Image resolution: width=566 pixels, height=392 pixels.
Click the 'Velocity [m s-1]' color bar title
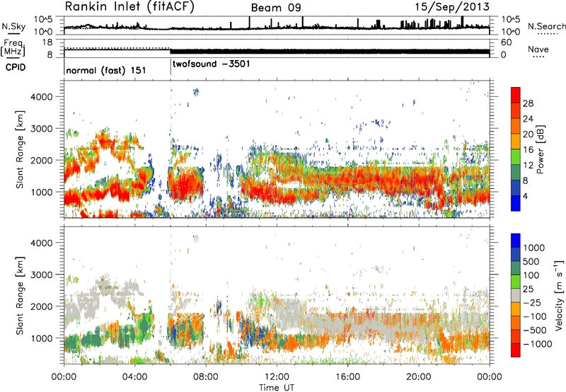[x=559, y=295]
